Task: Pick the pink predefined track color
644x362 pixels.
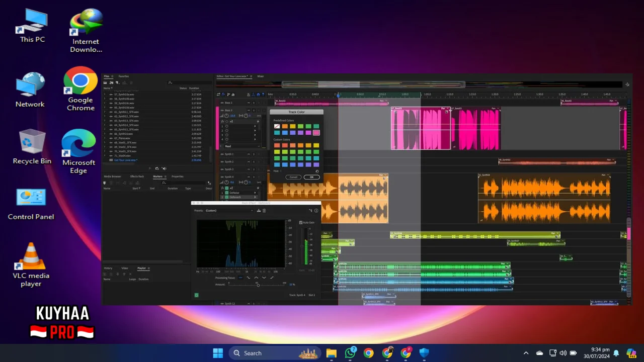Action: coord(316,133)
